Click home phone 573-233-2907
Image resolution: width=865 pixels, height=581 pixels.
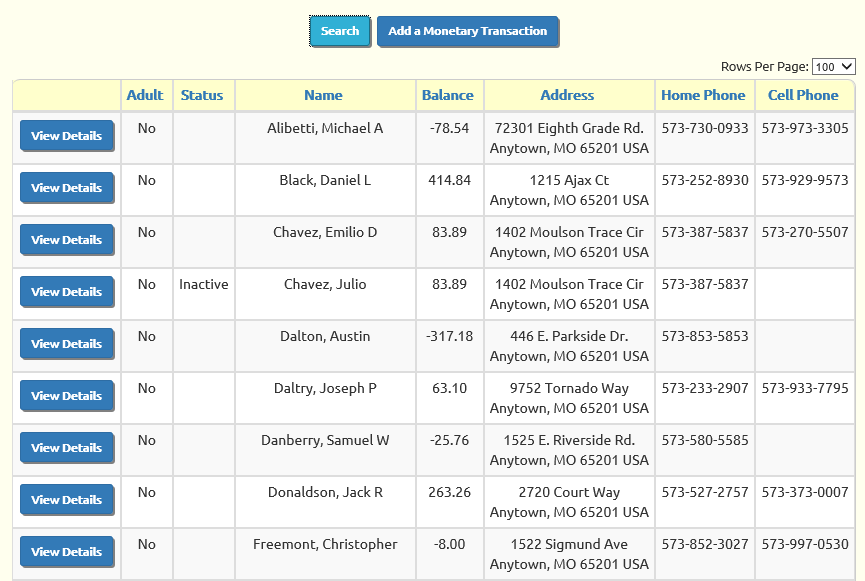point(705,388)
